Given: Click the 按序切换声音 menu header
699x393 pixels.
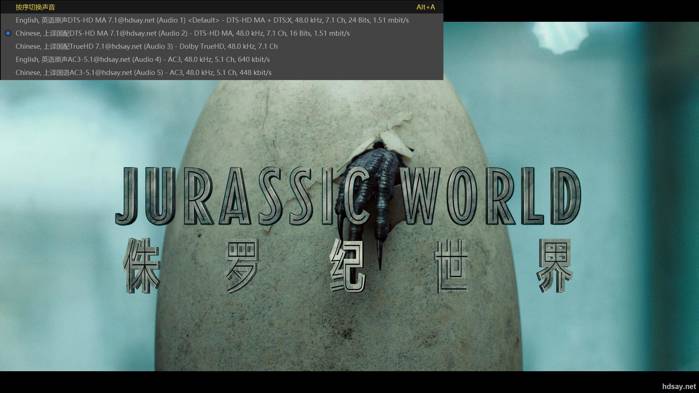Looking at the screenshot, I should 35,7.
